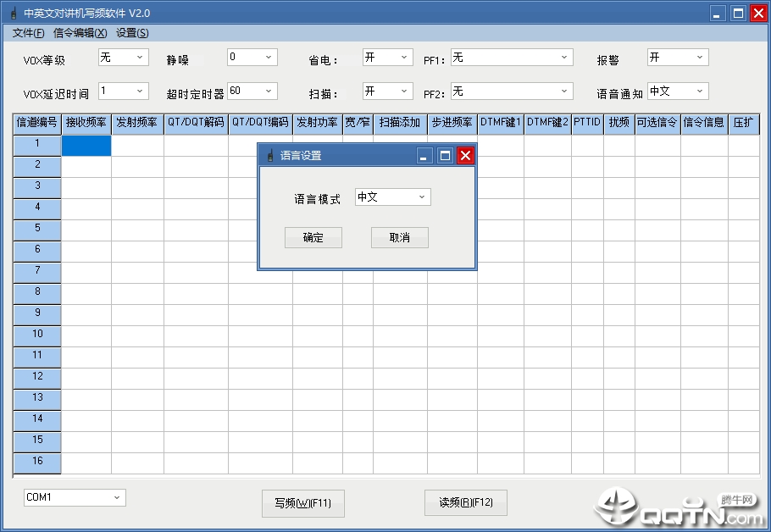This screenshot has width=771, height=532.
Task: Click the 取消 button in dialog
Action: pyautogui.click(x=400, y=237)
